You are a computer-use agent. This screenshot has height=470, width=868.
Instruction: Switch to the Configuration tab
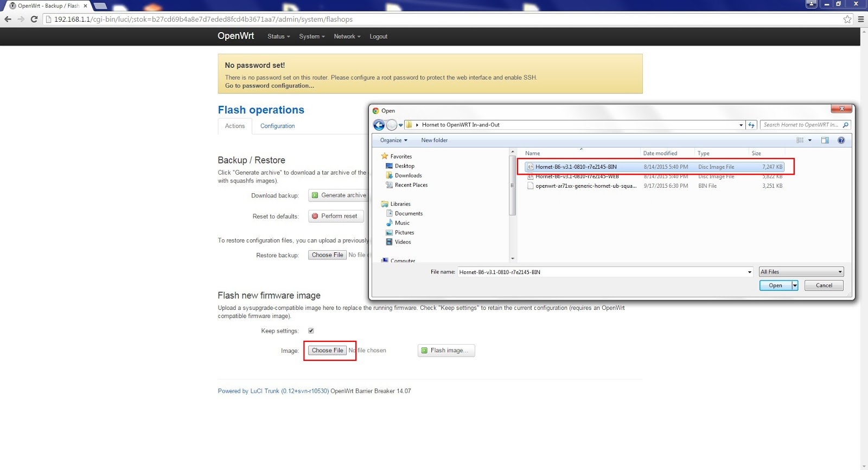coord(277,126)
